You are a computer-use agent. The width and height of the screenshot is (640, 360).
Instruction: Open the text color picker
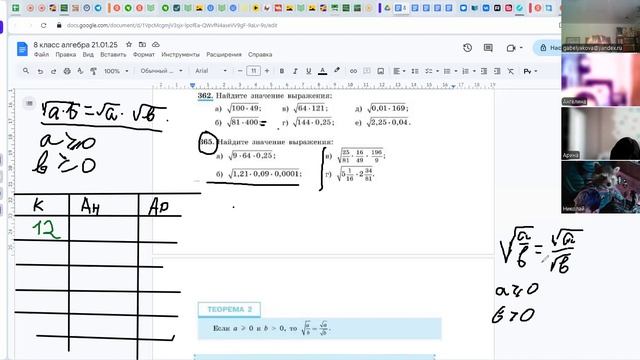(x=322, y=71)
